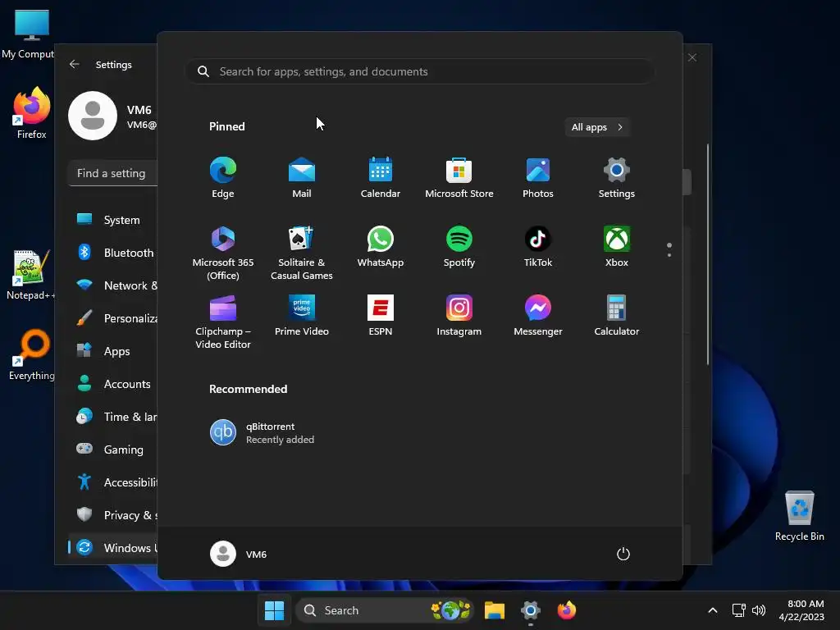The height and width of the screenshot is (630, 840).
Task: Select Time & language in Settings
Action: click(x=113, y=417)
